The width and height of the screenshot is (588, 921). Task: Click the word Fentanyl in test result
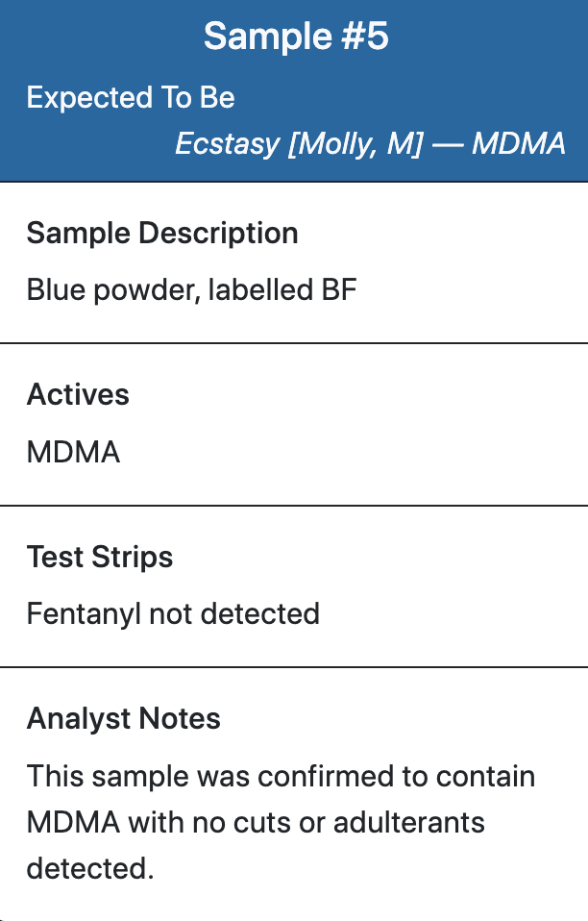pyautogui.click(x=84, y=613)
